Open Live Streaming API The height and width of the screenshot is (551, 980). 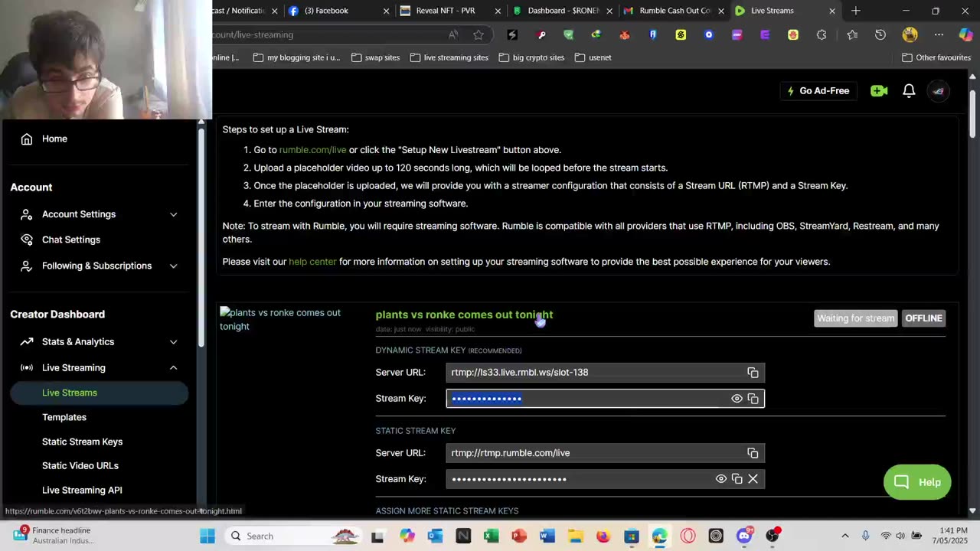click(x=82, y=490)
